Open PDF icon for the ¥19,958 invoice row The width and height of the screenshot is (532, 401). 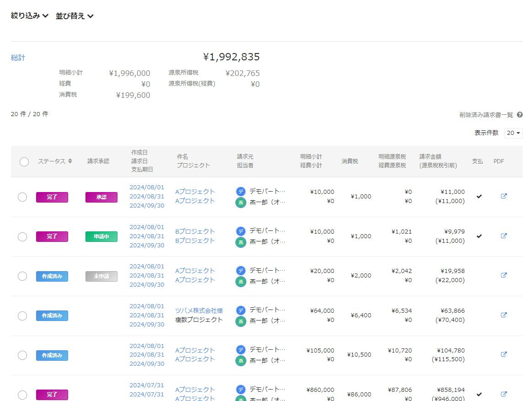click(504, 275)
